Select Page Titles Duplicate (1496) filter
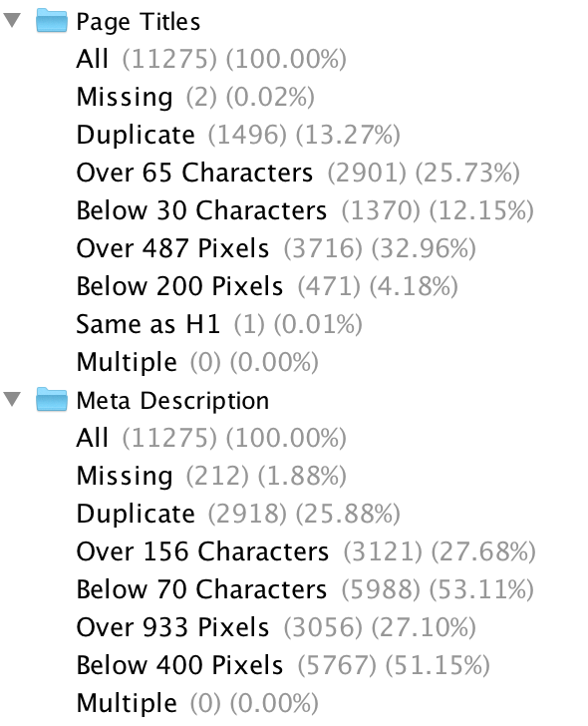 click(238, 135)
